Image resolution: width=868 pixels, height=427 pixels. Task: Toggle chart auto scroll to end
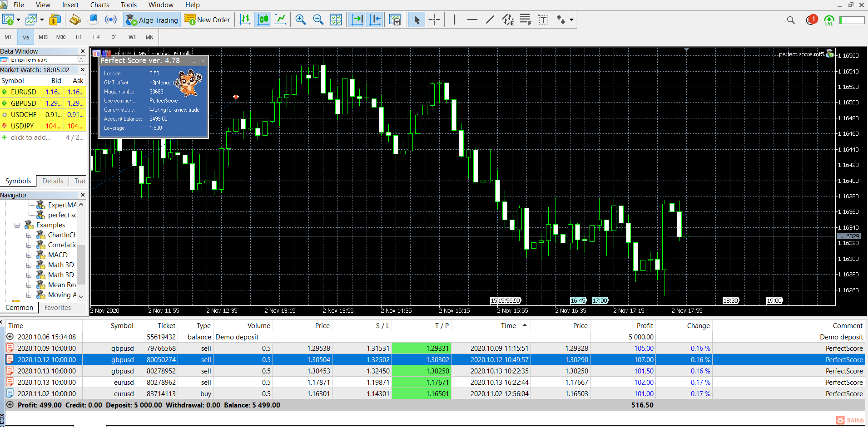point(357,20)
